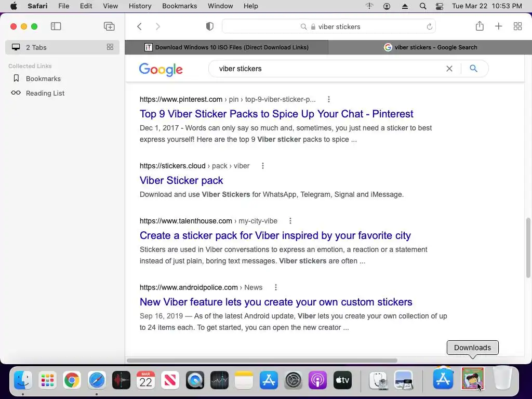Click the https://www.androidpolice.com result URL
This screenshot has width=532, height=399.
[189, 287]
